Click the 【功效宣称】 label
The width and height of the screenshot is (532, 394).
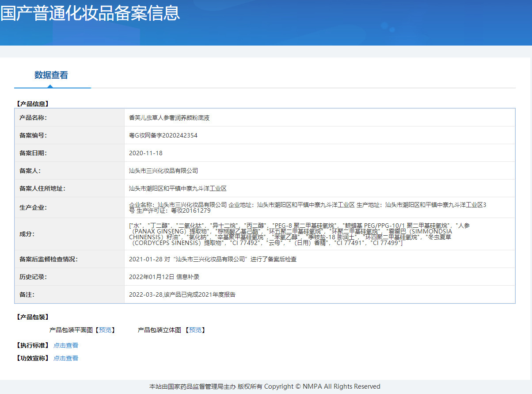(x=32, y=358)
